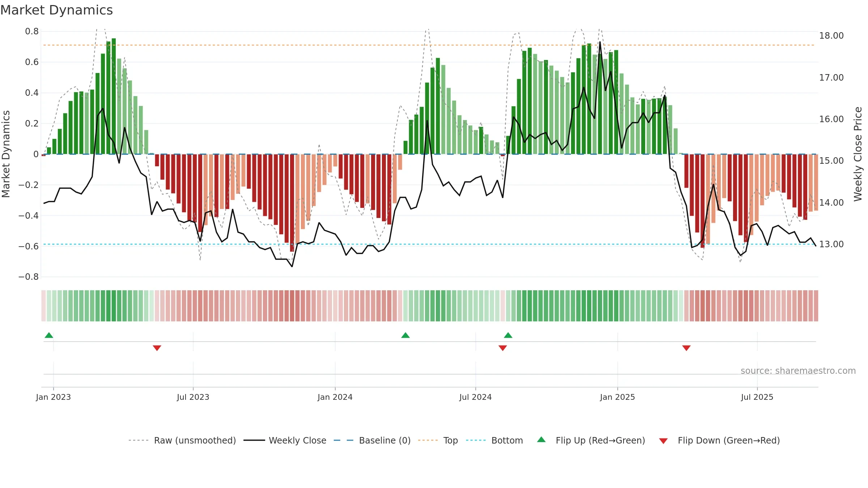Click the −0.8 left axis label
The height and width of the screenshot is (488, 868).
pos(29,277)
